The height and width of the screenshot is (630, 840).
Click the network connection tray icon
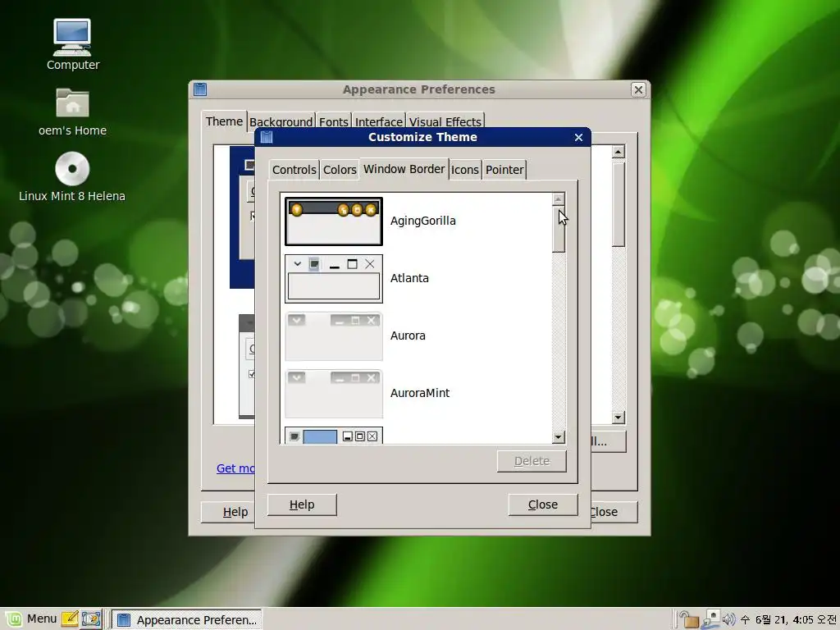tap(711, 619)
